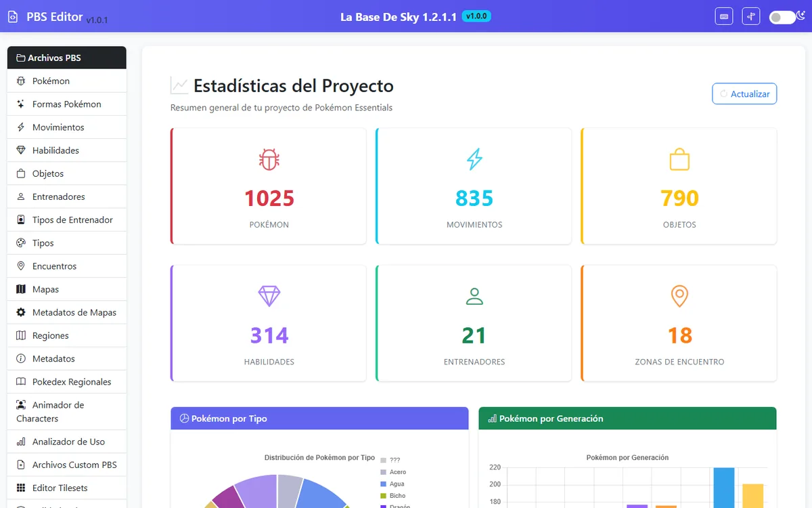Click the Metadatos de Mapas gear icon
The image size is (812, 508).
[20, 312]
